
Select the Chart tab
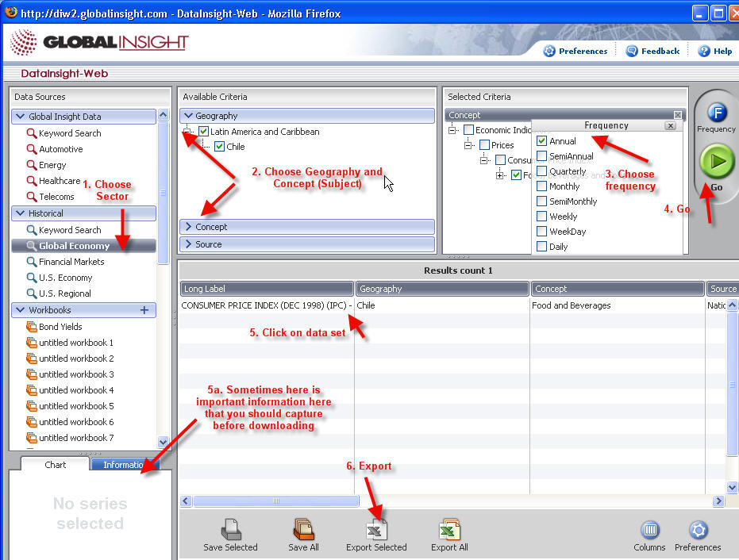click(56, 465)
